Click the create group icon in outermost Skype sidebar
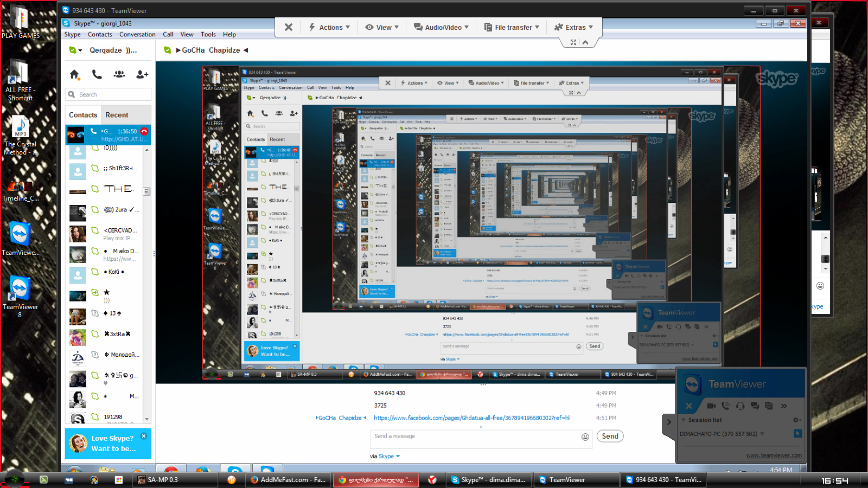The height and width of the screenshot is (488, 868). pos(119,74)
